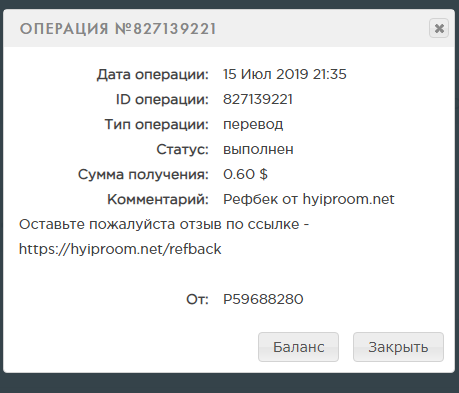Click the comment text Рефбек от hyiproom.net
Image resolution: width=459 pixels, height=393 pixels.
(x=309, y=199)
